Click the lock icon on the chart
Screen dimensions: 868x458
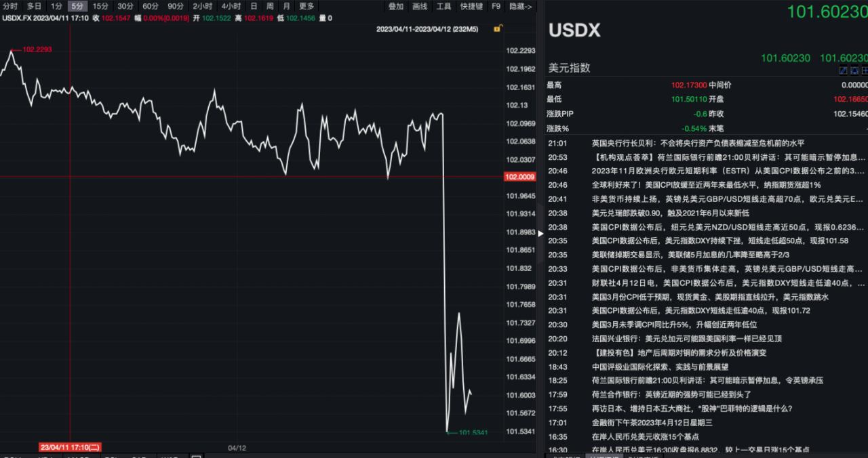tap(498, 28)
